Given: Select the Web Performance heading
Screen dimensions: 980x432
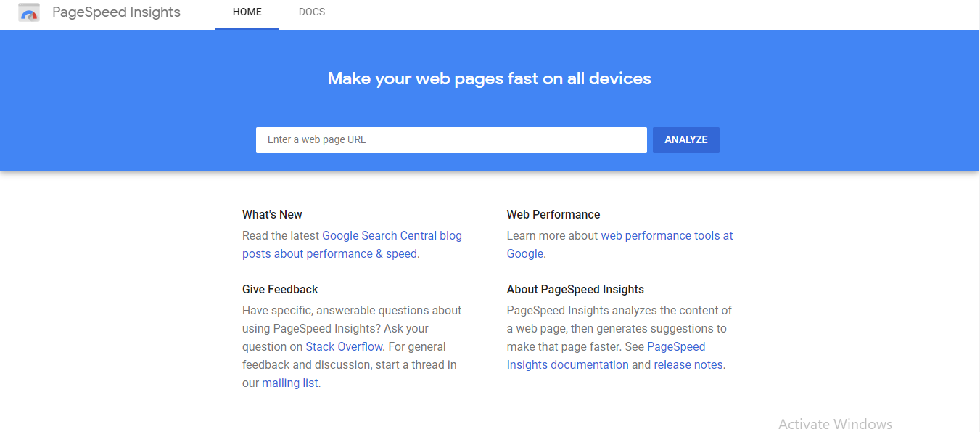Looking at the screenshot, I should coord(553,214).
